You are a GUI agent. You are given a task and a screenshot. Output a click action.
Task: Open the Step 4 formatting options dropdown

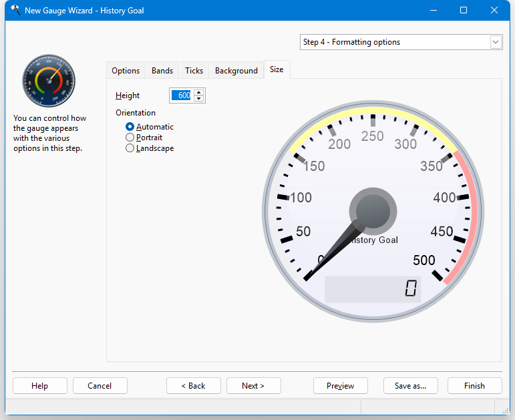[495, 42]
